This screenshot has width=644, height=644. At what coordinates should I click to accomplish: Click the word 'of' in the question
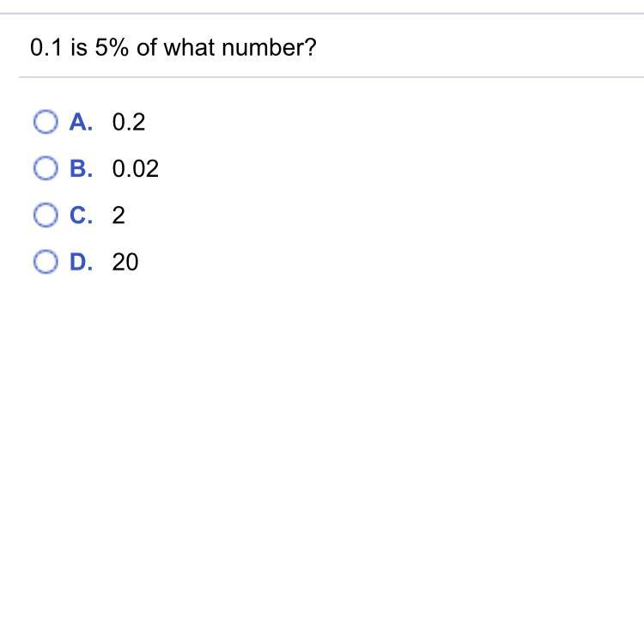click(x=147, y=48)
